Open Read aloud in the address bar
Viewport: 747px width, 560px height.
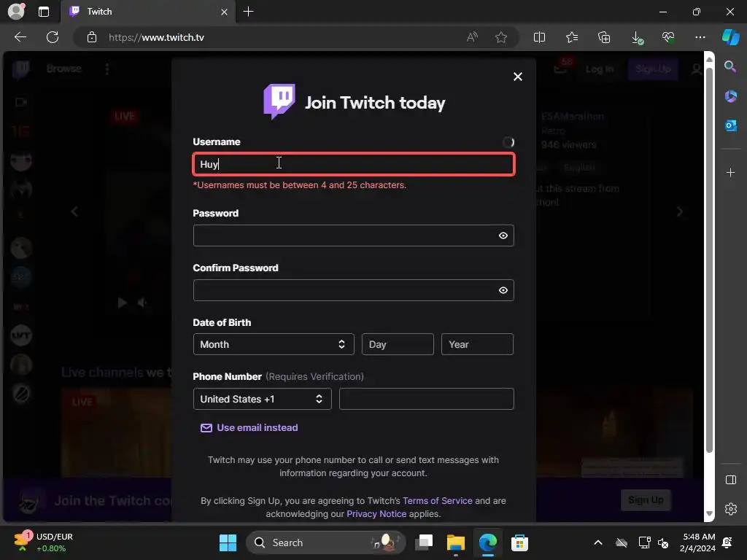(x=472, y=37)
